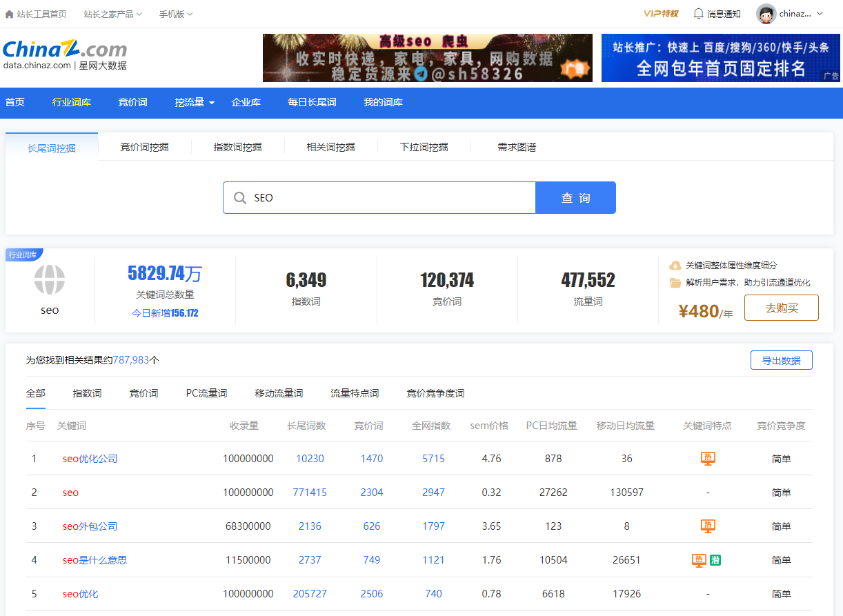Click long-tail count 205727

(x=310, y=594)
